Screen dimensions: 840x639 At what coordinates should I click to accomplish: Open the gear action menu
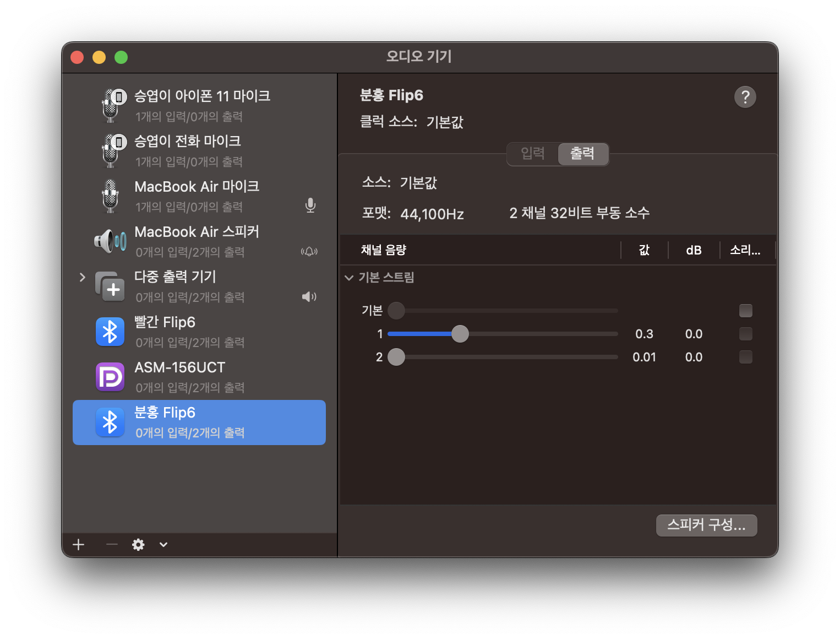[x=138, y=545]
